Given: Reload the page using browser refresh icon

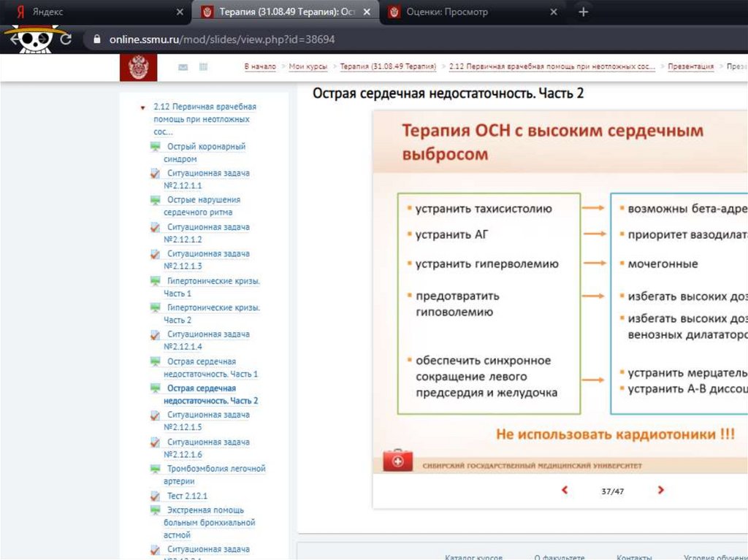Looking at the screenshot, I should point(66,39).
